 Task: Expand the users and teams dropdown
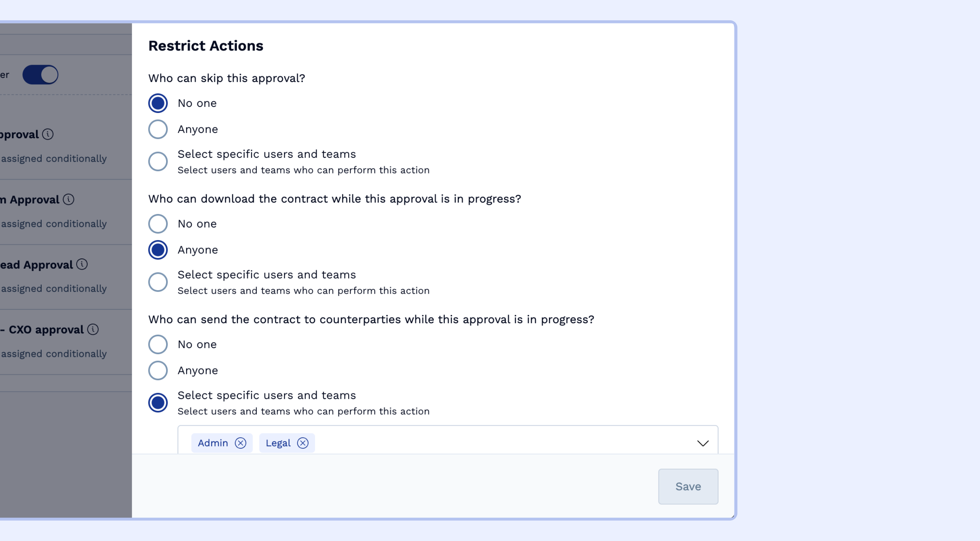702,443
